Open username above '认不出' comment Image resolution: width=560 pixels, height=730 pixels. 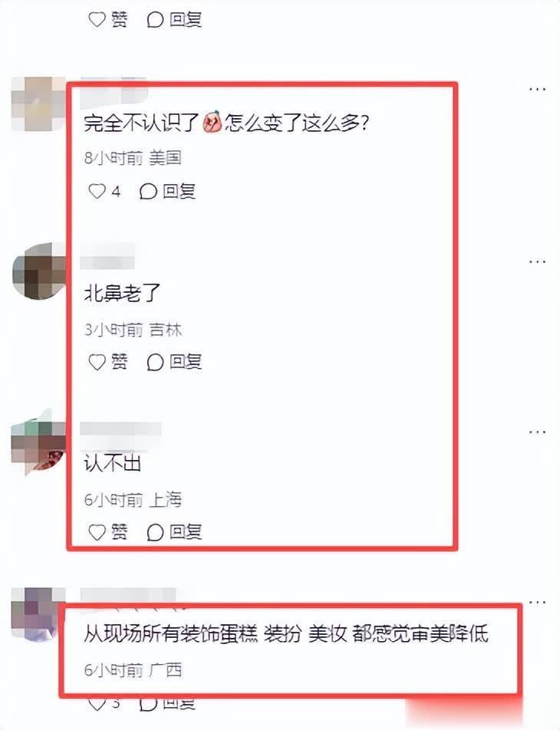[120, 429]
